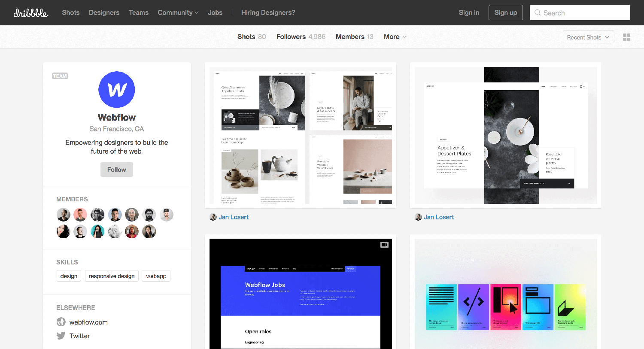The image size is (644, 349).
Task: Open the Teams page
Action: 139,13
